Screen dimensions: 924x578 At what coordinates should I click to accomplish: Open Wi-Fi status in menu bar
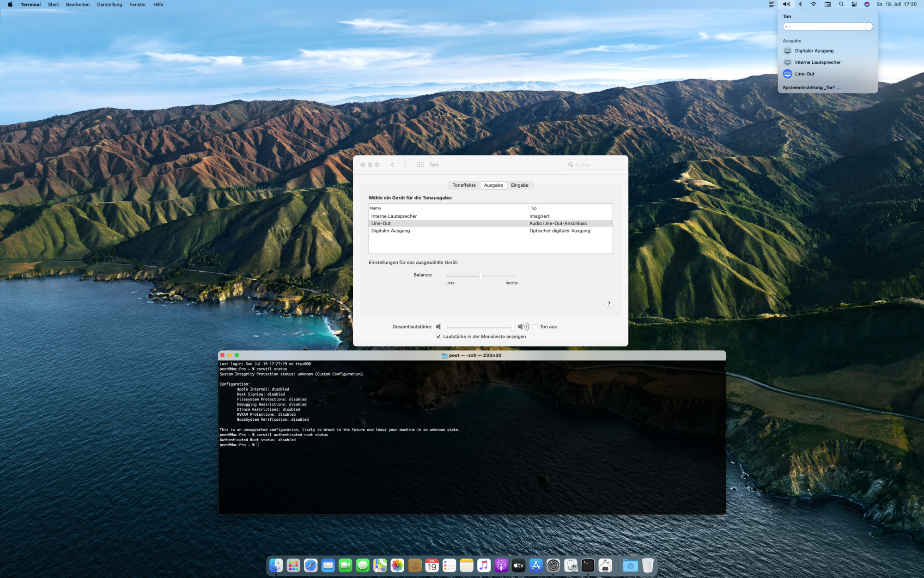pos(814,4)
